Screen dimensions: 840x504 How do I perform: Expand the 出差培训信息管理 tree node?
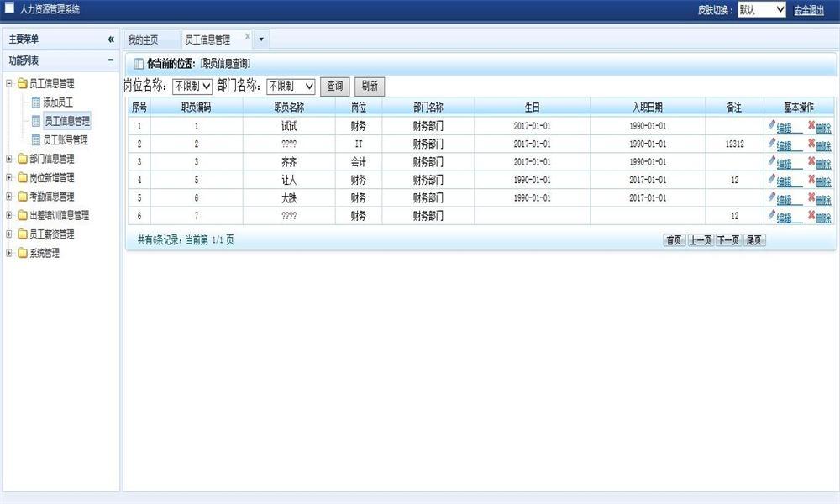[8, 215]
